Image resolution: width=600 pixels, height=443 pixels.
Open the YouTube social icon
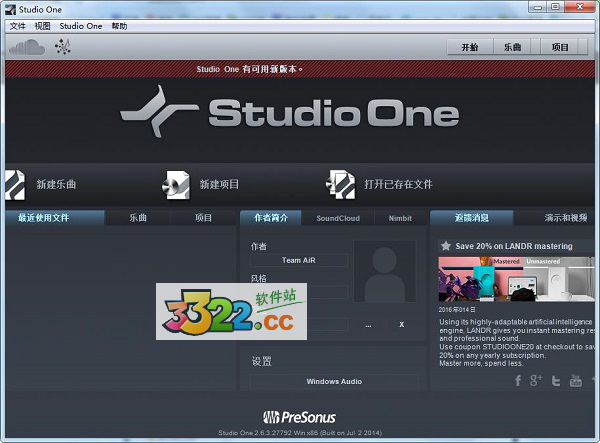[x=576, y=380]
